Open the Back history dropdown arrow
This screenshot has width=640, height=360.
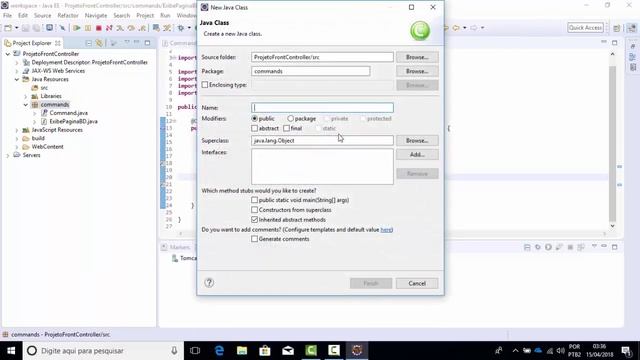(x=464, y=28)
